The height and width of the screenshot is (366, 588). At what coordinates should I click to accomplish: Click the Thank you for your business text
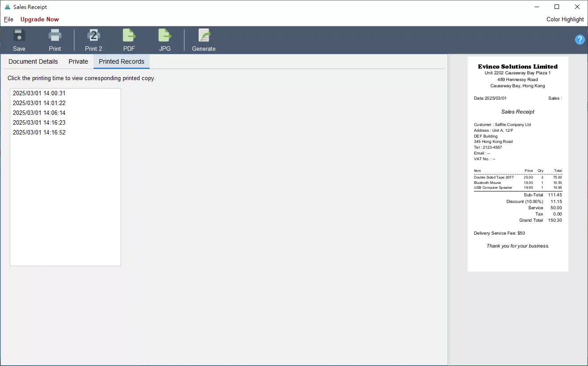(518, 246)
